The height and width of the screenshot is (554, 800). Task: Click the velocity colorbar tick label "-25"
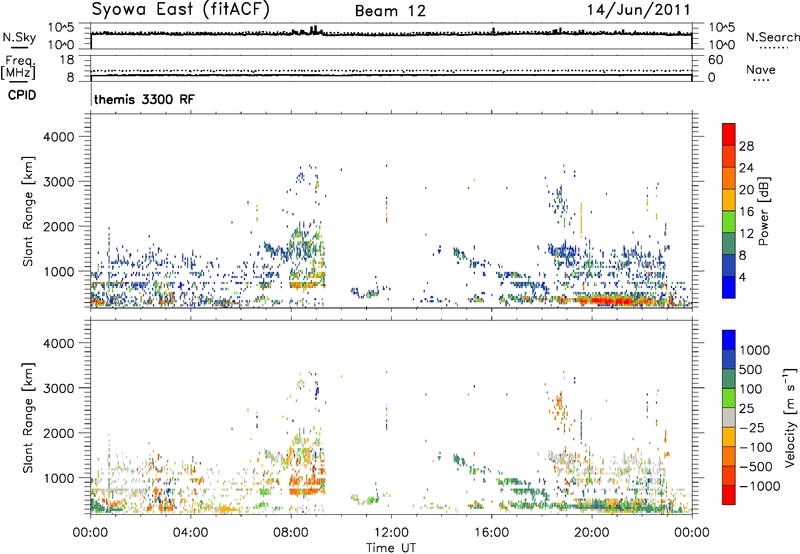(x=752, y=427)
